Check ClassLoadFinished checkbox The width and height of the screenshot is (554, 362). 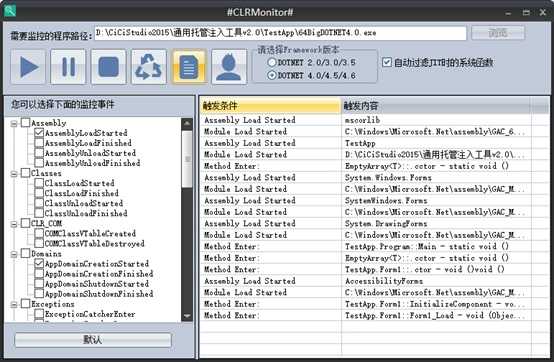coord(39,193)
